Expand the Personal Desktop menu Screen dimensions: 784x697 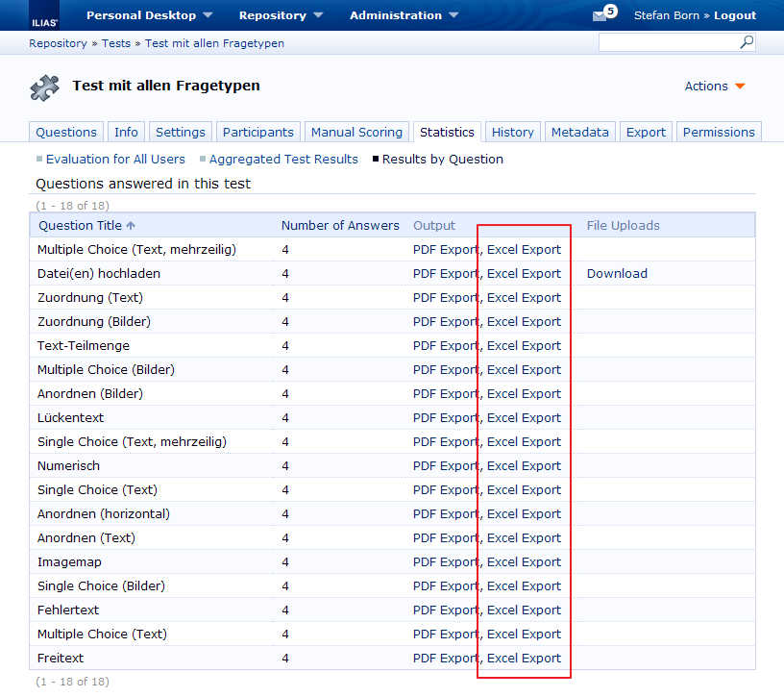[149, 15]
